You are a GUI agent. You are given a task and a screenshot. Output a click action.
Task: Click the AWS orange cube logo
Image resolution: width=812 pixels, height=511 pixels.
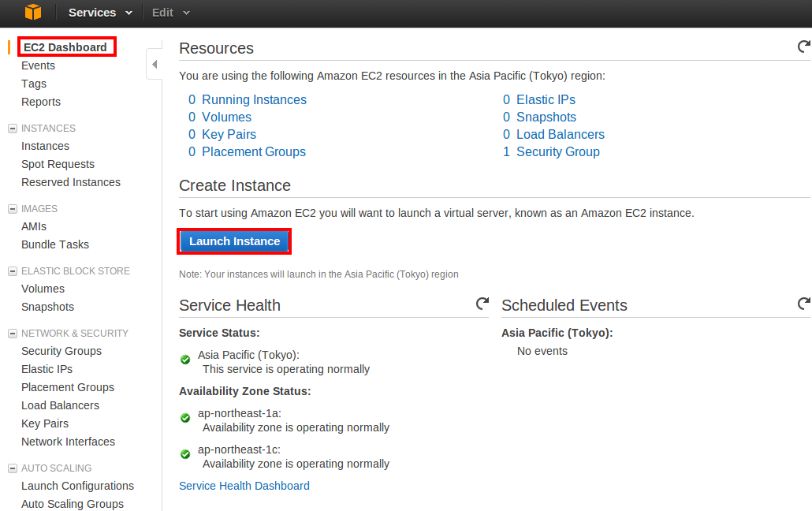point(32,12)
